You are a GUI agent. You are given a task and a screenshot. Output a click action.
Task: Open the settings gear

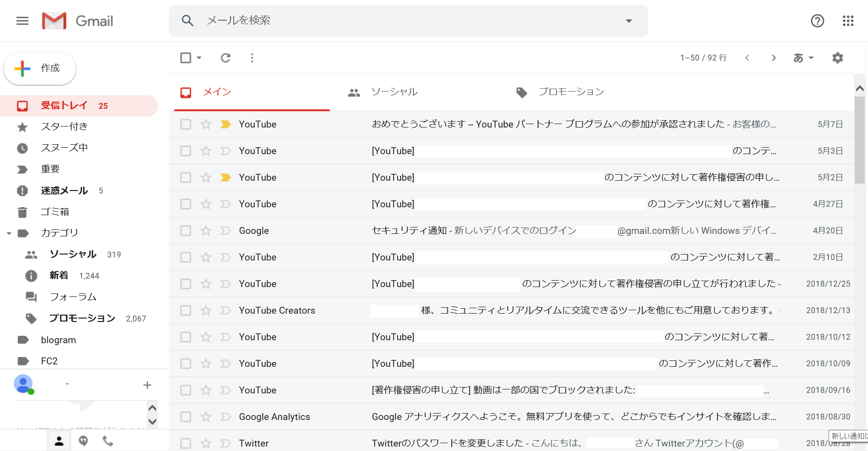click(837, 58)
